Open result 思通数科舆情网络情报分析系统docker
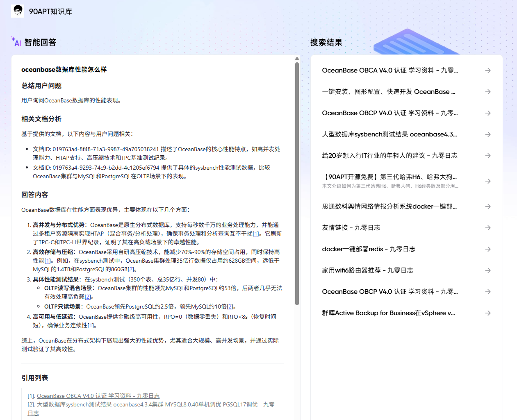517x420 pixels. (x=389, y=207)
